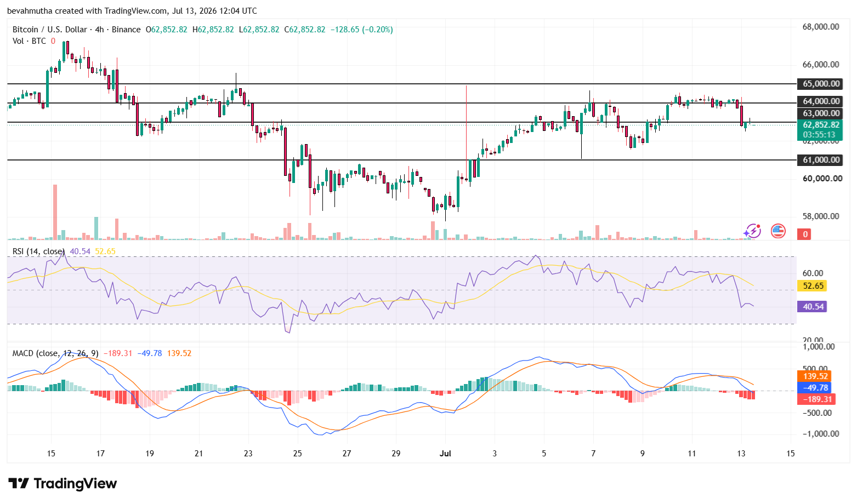Click the red histogram label −189.31
The width and height of the screenshot is (857, 504).
click(816, 399)
